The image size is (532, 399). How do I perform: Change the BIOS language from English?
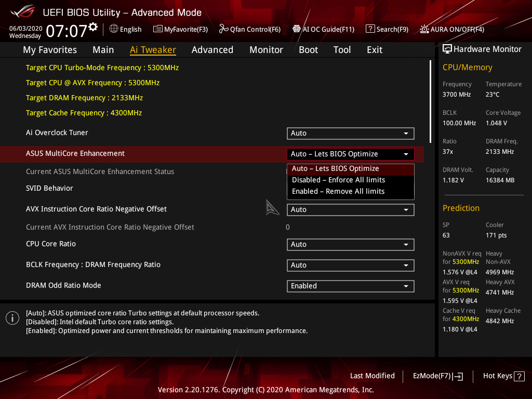[x=125, y=29]
